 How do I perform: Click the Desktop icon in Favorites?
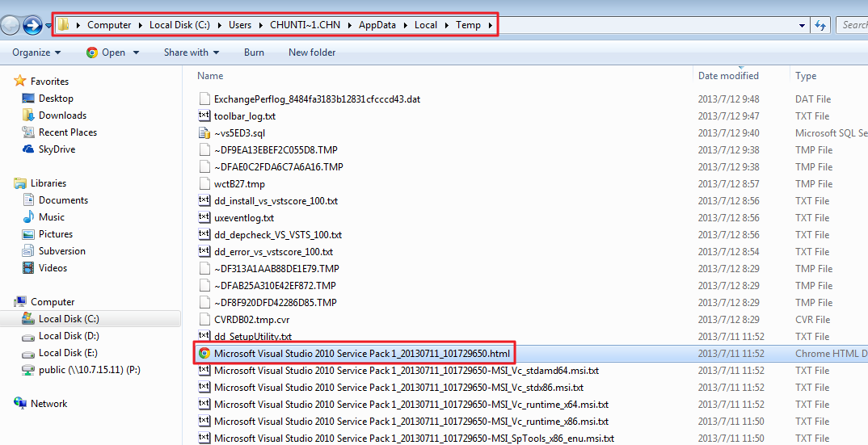coord(28,99)
